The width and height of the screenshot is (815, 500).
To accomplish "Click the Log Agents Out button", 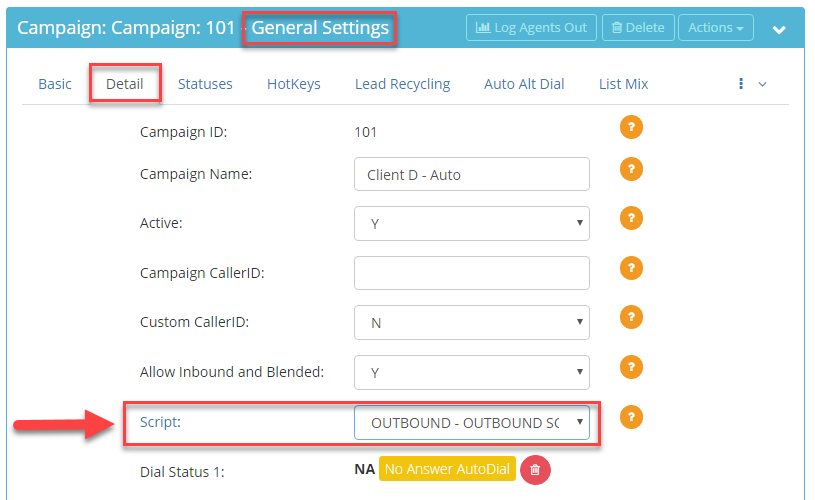I will 531,28.
